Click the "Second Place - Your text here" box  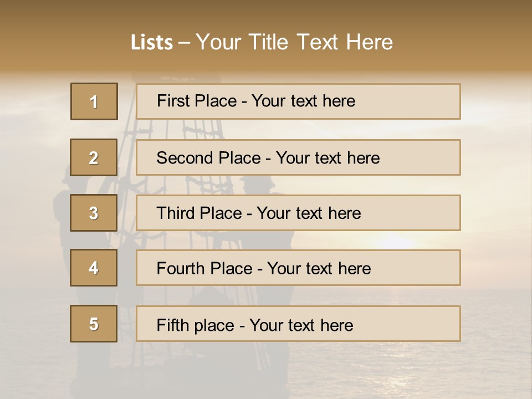click(298, 157)
